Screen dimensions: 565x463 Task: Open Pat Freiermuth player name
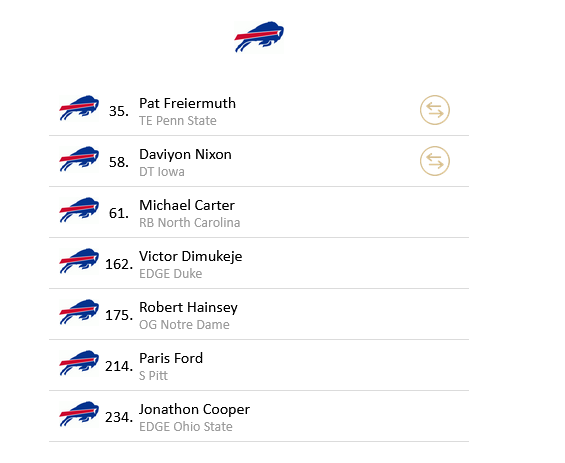click(187, 103)
